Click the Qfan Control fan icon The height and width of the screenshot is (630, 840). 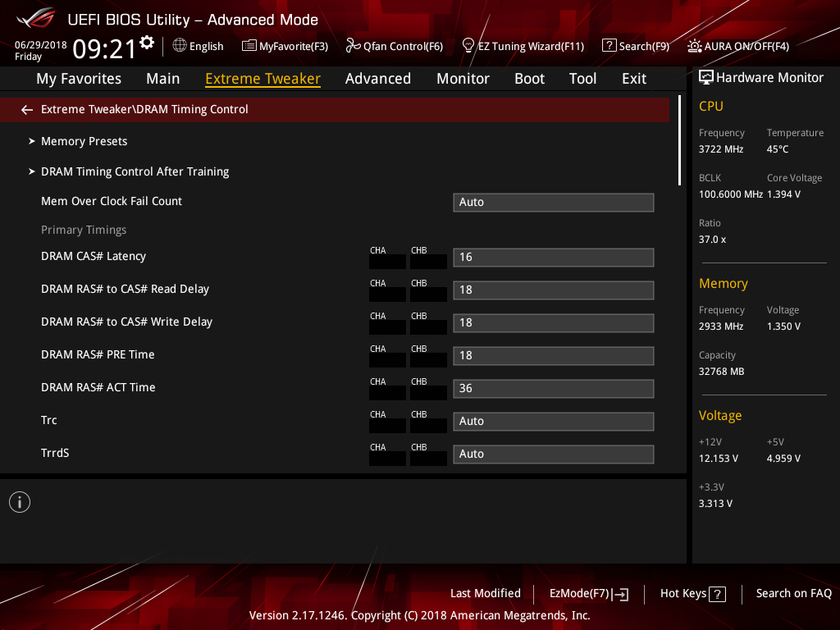coord(353,46)
